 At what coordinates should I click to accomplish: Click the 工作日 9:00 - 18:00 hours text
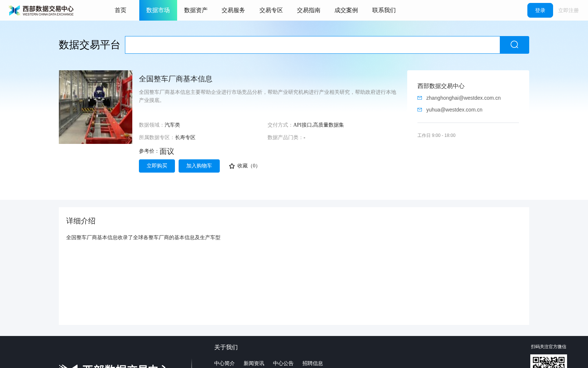[437, 135]
